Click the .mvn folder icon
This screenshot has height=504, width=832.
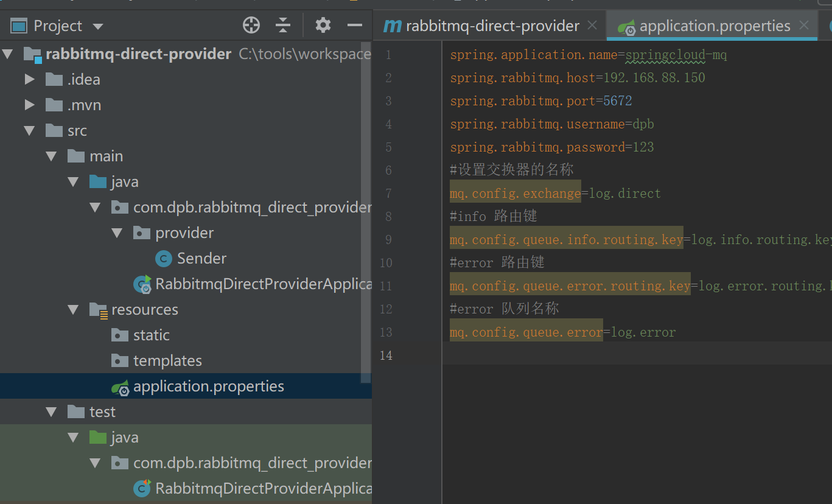click(54, 105)
